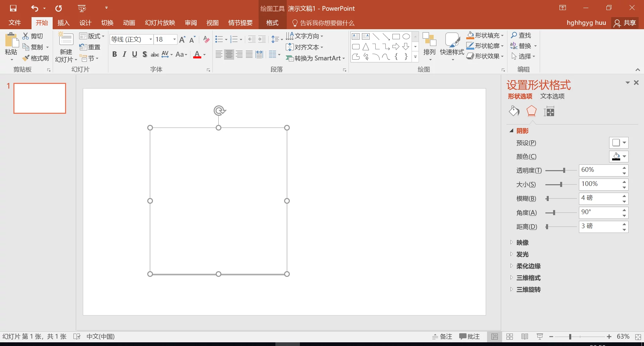644x346 pixels.
Task: Align text left in paragraph group
Action: coord(219,54)
